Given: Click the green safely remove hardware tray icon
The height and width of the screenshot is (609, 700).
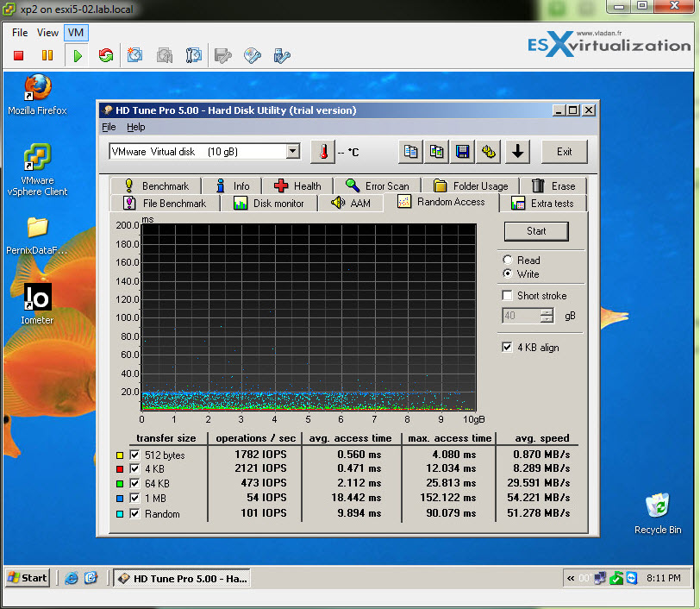Looking at the screenshot, I should click(616, 578).
